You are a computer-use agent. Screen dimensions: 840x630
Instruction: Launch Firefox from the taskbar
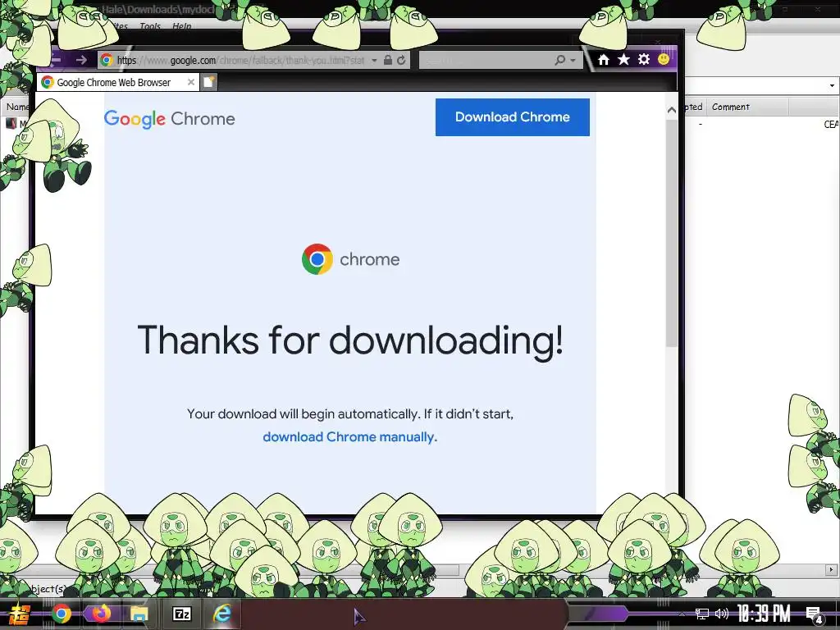coord(100,613)
